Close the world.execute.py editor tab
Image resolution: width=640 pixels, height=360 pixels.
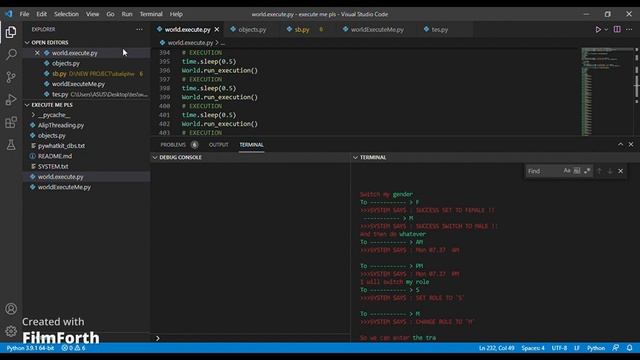[x=217, y=29]
